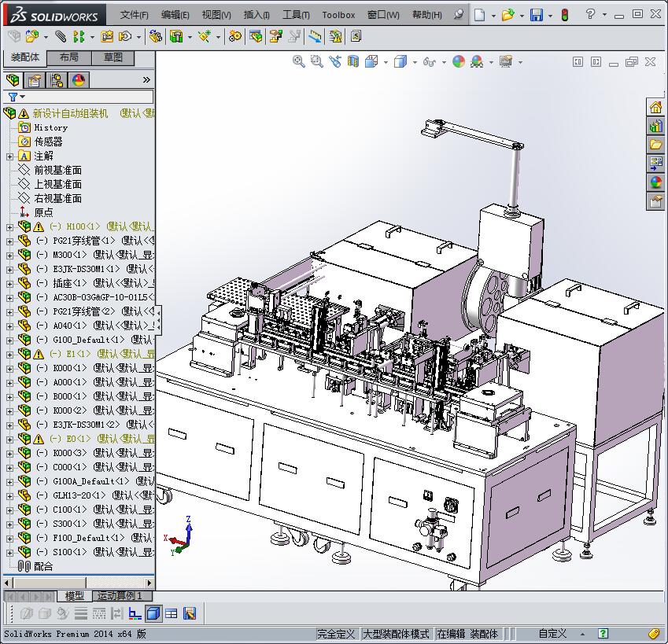
Task: Click the Apply Scene globe icon
Action: click(x=458, y=61)
